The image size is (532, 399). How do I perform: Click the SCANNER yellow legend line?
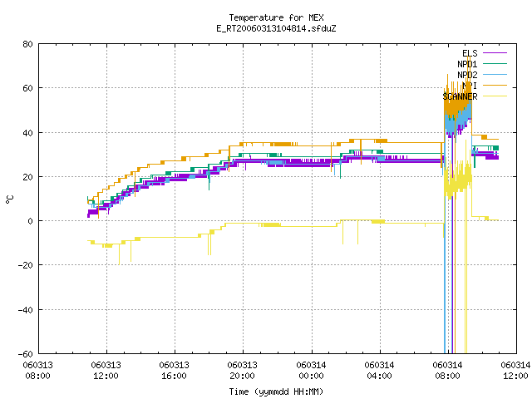[x=495, y=96]
